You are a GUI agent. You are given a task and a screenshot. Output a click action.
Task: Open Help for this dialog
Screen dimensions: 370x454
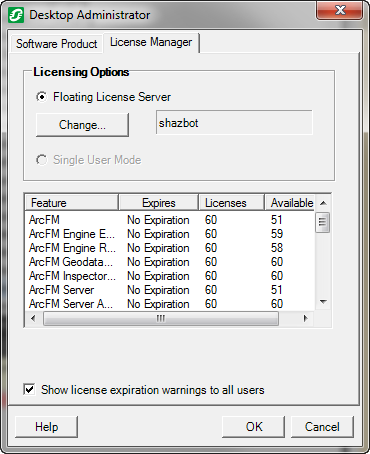[46, 427]
